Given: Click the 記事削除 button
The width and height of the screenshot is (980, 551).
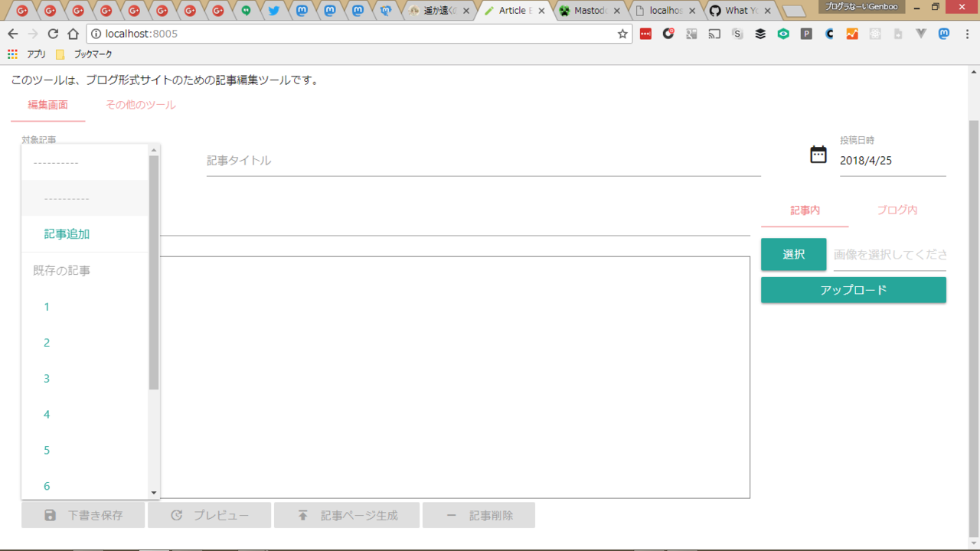Looking at the screenshot, I should click(479, 515).
